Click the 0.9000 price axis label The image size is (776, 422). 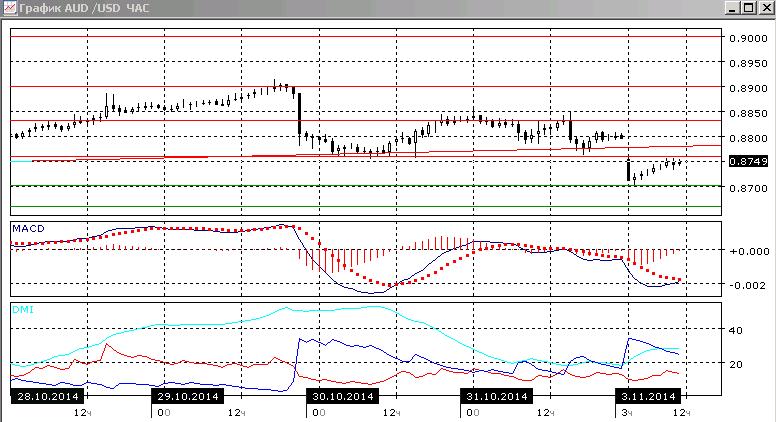[x=748, y=38]
